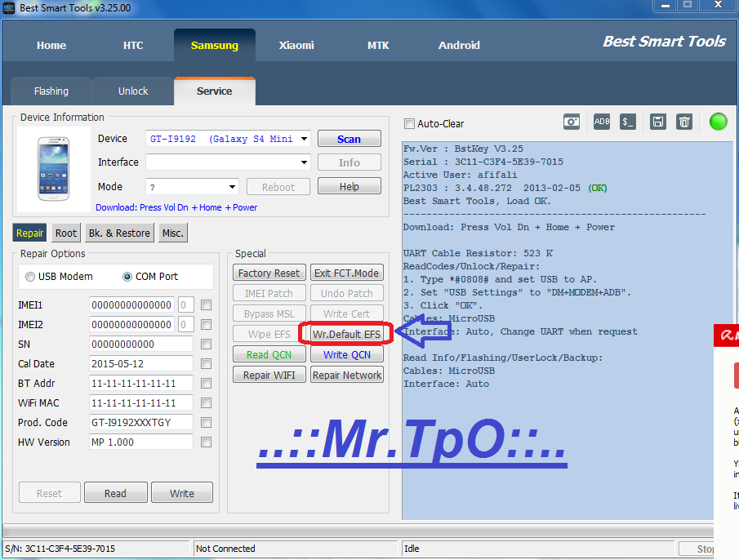Open the Bk. & Restore section

[119, 233]
